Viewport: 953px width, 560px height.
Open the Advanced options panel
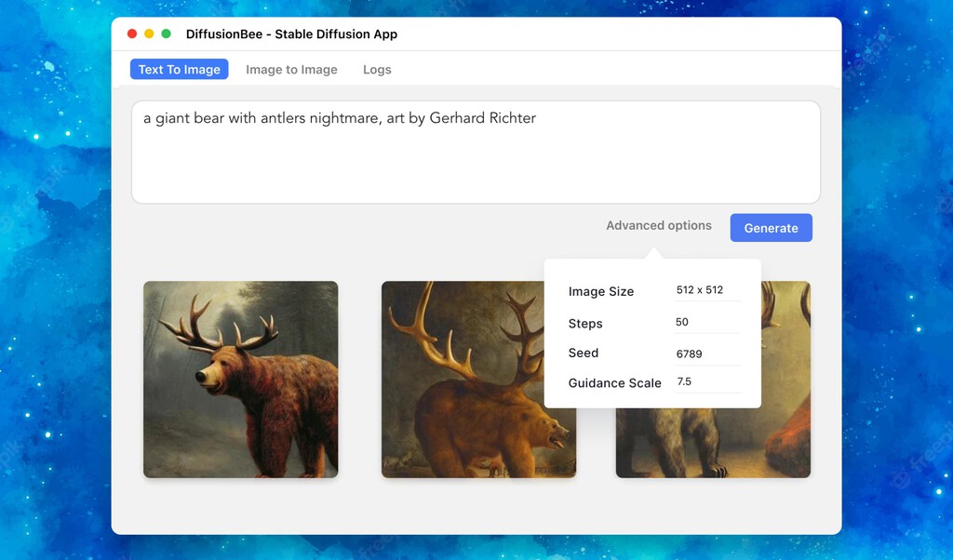click(x=658, y=225)
